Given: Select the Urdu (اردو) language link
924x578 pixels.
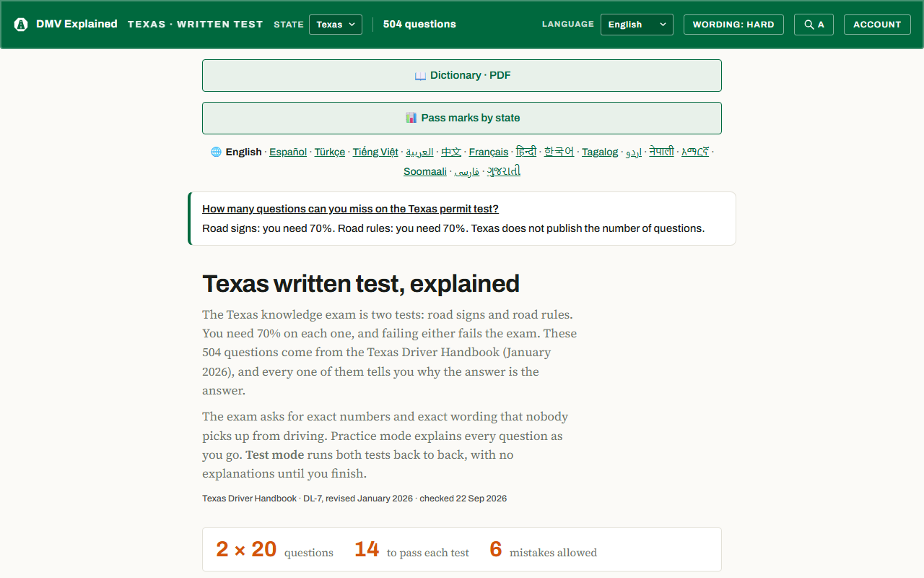Looking at the screenshot, I should click(x=634, y=152).
